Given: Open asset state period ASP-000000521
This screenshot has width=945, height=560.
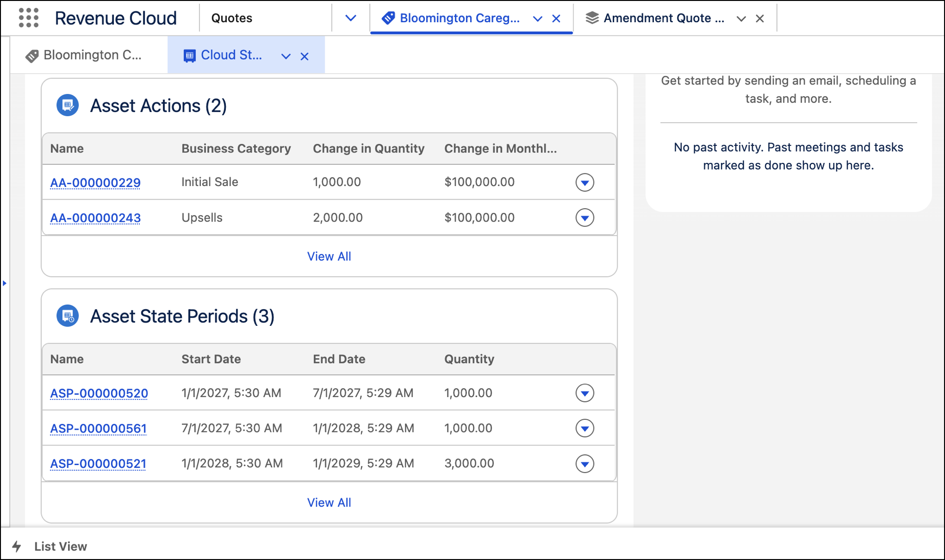Looking at the screenshot, I should click(x=98, y=464).
